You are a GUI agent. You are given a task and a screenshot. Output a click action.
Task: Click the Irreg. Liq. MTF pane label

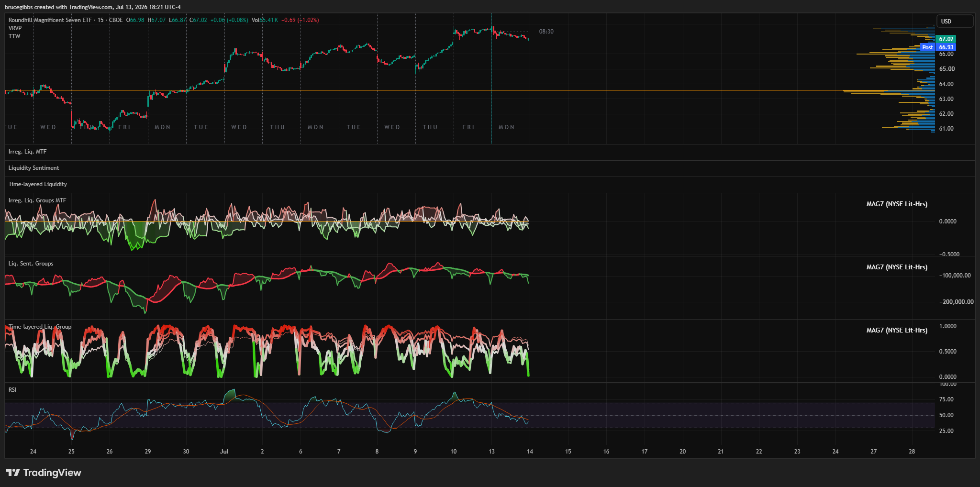(x=27, y=152)
